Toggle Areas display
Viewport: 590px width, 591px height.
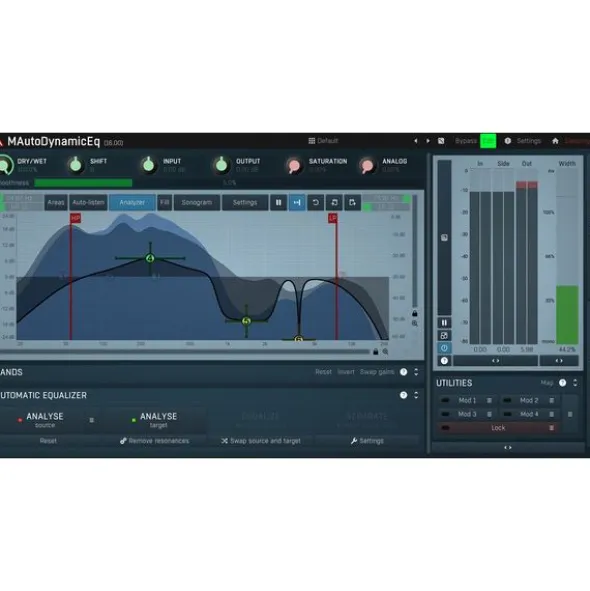[x=56, y=202]
